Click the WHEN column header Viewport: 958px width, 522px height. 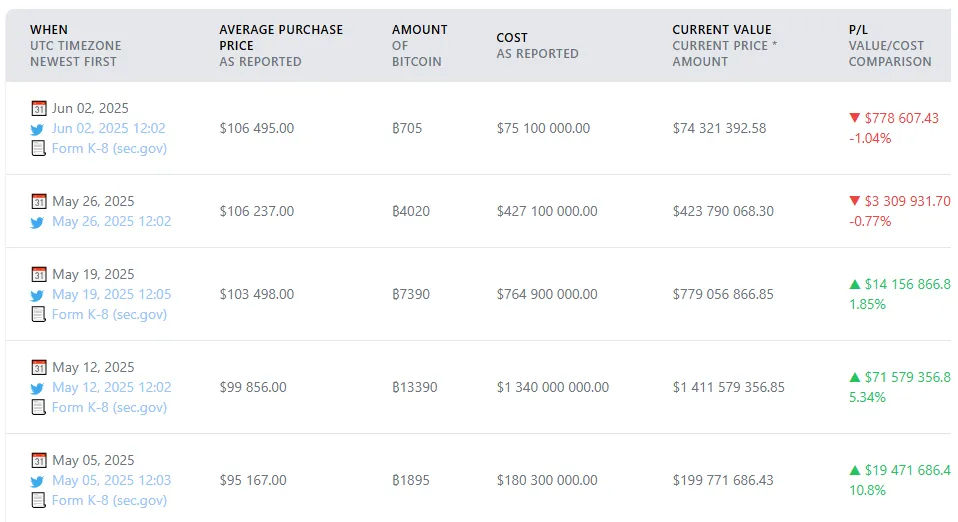click(x=49, y=30)
